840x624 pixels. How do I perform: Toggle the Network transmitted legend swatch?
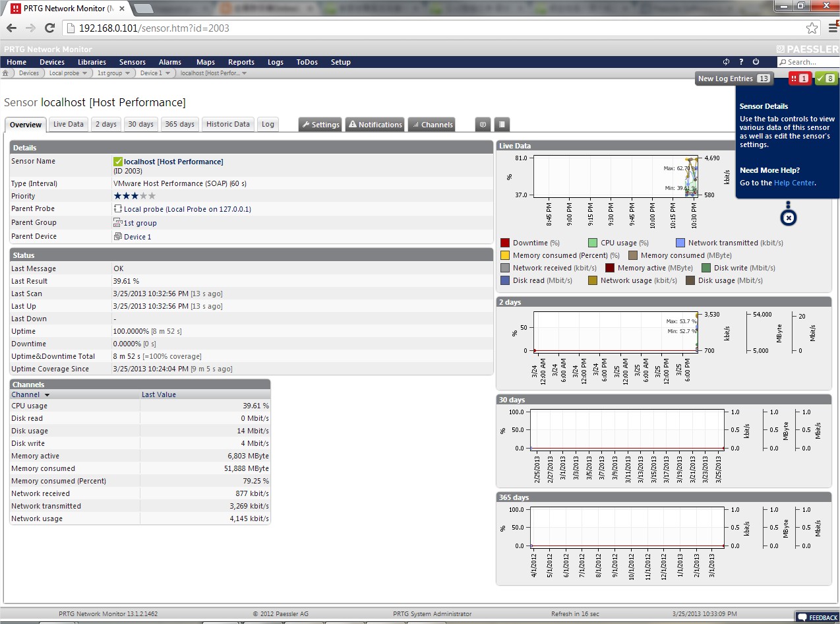680,243
